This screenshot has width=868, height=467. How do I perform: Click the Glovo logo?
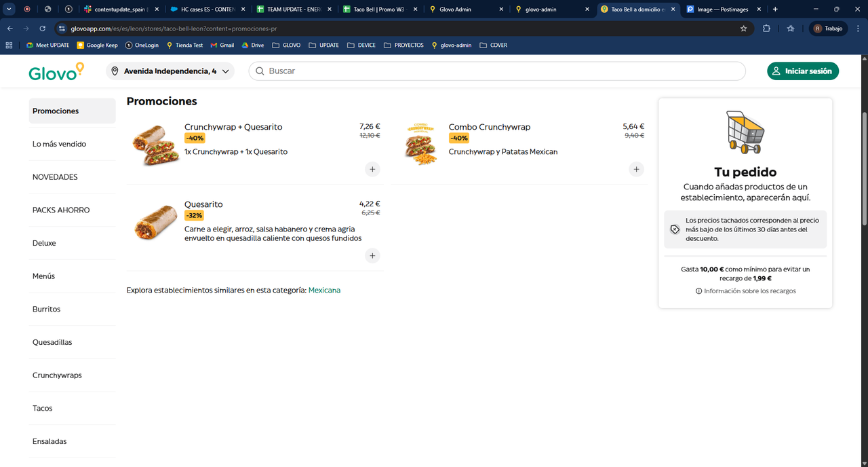pyautogui.click(x=56, y=71)
